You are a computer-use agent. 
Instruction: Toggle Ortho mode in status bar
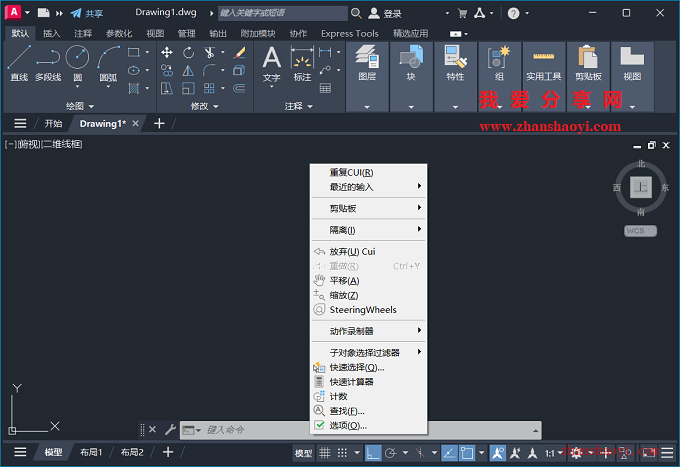click(x=373, y=453)
